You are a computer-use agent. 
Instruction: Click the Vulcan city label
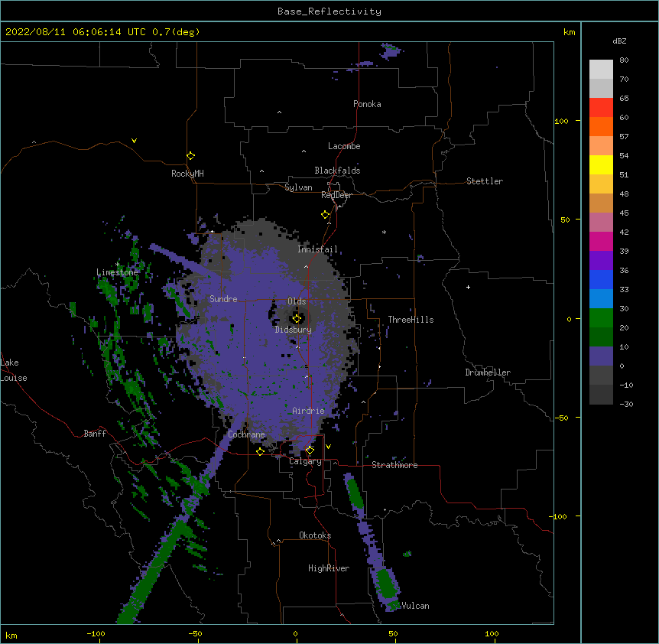[x=415, y=606]
